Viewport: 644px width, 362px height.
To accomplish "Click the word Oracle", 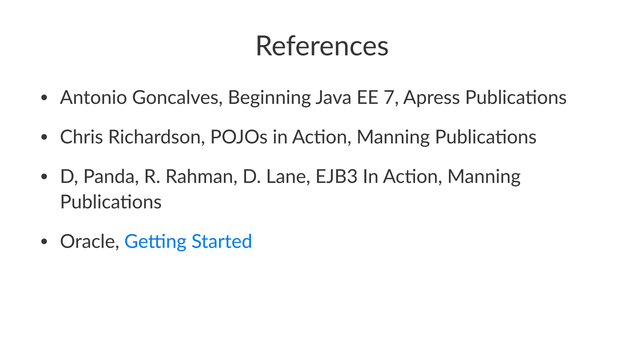I will tap(88, 241).
